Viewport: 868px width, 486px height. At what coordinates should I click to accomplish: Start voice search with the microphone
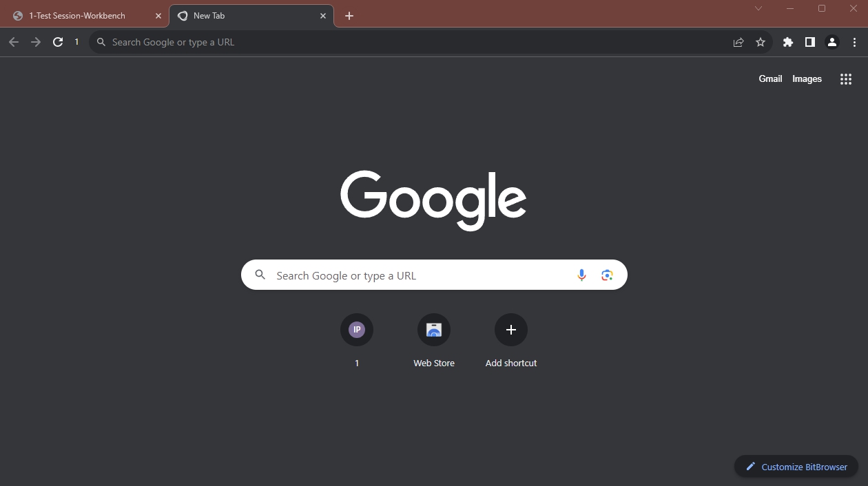tap(581, 275)
